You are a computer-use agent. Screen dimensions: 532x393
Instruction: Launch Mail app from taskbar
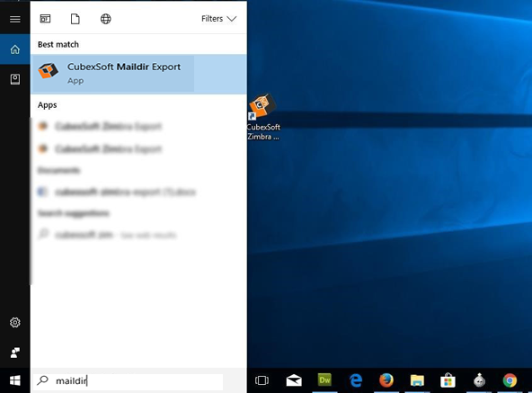pos(294,380)
